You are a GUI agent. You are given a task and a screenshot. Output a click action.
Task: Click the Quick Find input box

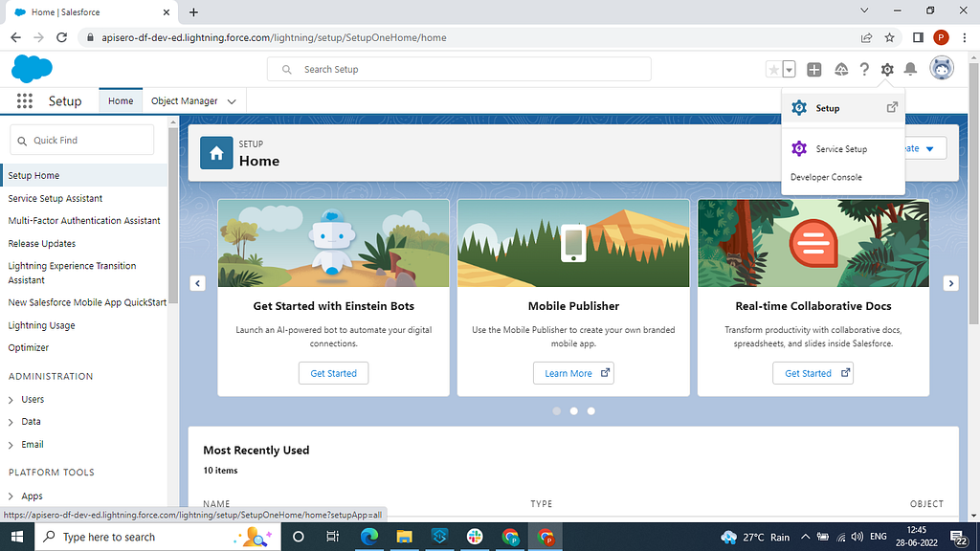coord(82,140)
